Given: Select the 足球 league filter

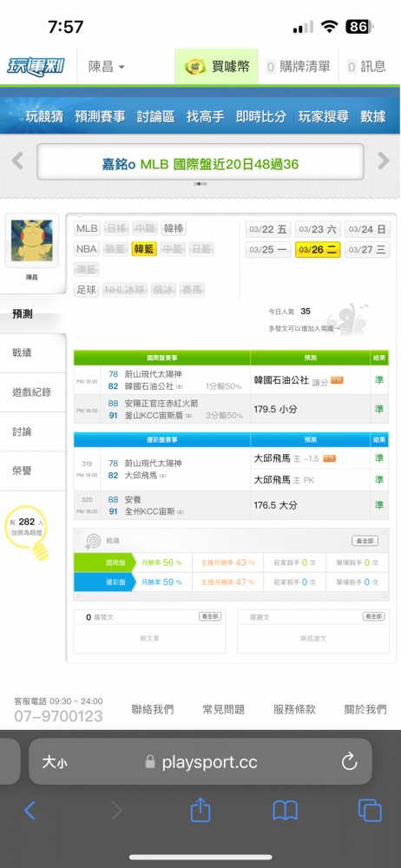Looking at the screenshot, I should 87,290.
